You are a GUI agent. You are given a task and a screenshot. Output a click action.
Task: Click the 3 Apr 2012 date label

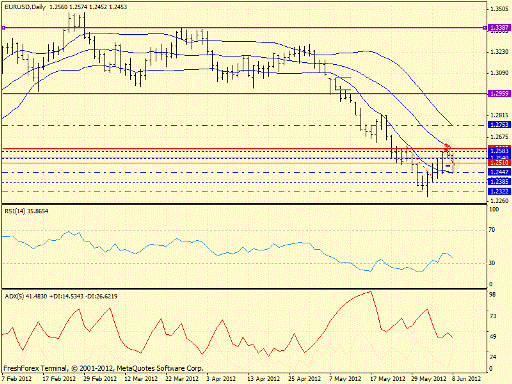(221, 379)
